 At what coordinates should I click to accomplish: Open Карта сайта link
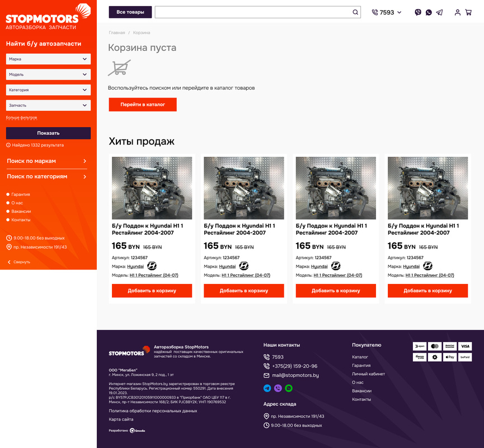[121, 419]
